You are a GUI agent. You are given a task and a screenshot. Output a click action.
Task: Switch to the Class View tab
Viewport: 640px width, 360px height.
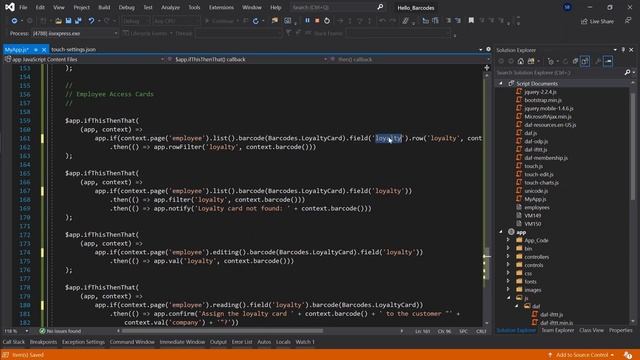coord(591,330)
